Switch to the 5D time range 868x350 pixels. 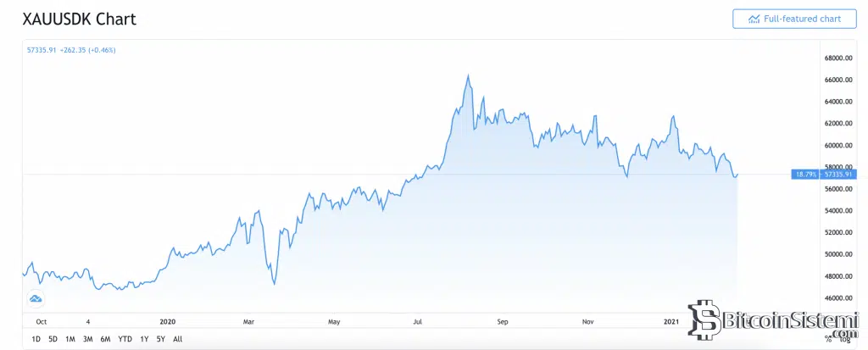[53, 339]
